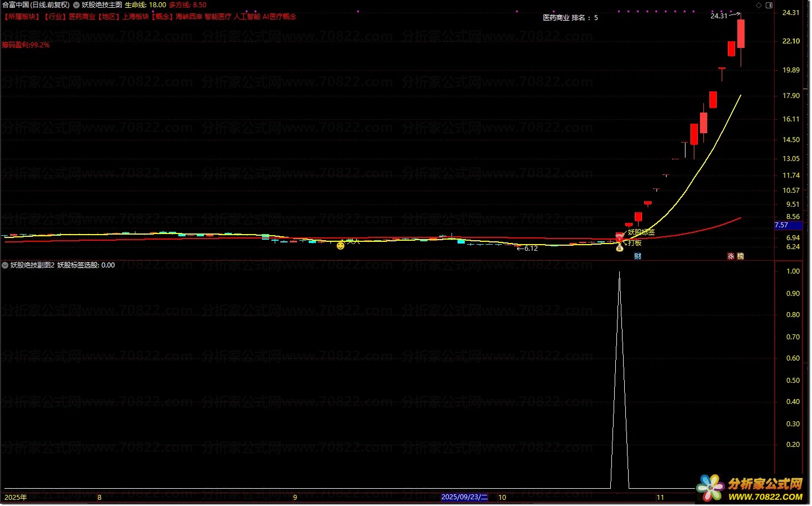This screenshot has height=506, width=812.
Task: Click the white spike peak in sub-chart
Action: point(619,273)
